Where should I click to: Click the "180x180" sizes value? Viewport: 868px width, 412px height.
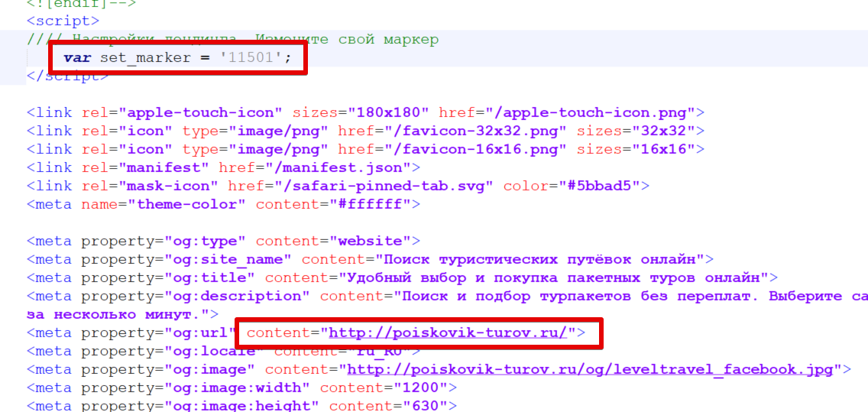pyautogui.click(x=388, y=113)
